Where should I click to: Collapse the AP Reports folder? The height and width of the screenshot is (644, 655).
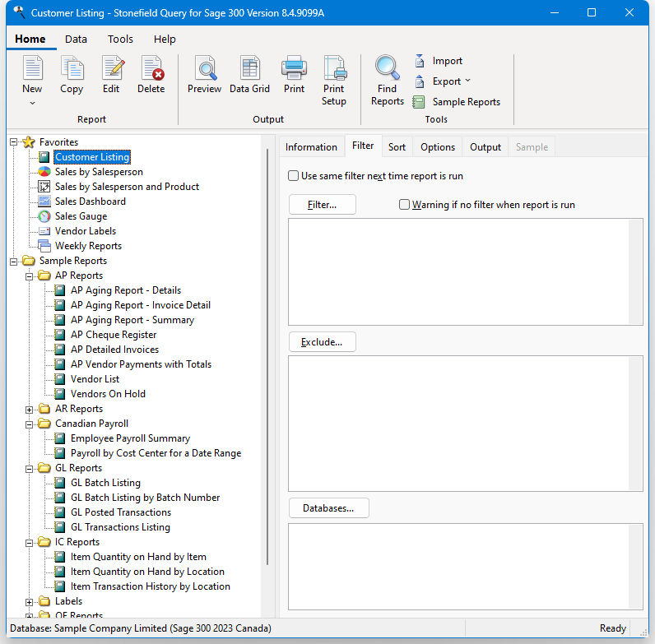pos(30,276)
